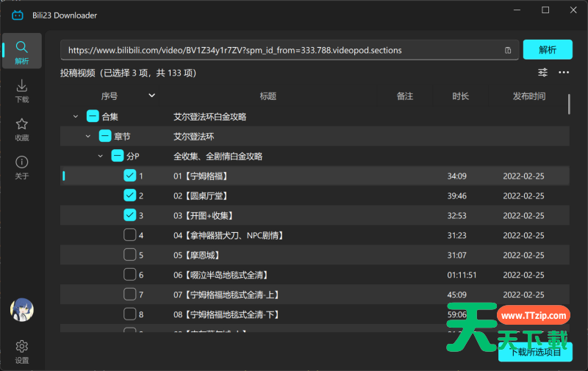Uncheck the checkbox for episode 2
The image size is (588, 371).
[130, 195]
